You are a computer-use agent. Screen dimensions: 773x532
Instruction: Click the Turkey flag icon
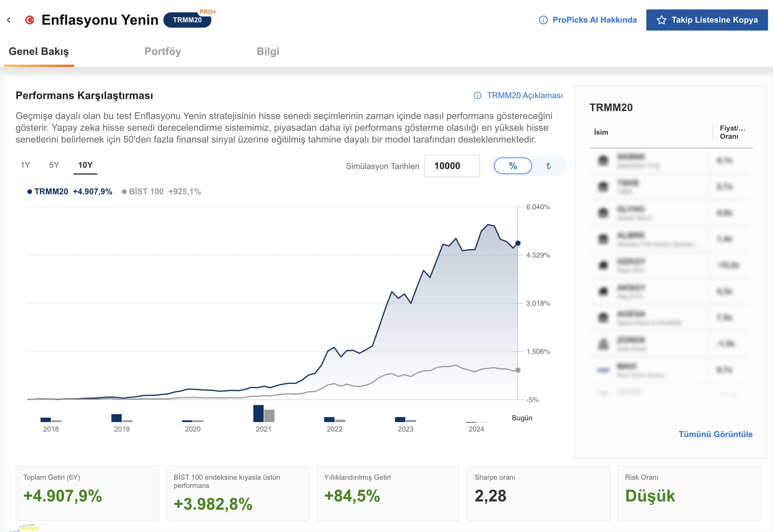(30, 20)
